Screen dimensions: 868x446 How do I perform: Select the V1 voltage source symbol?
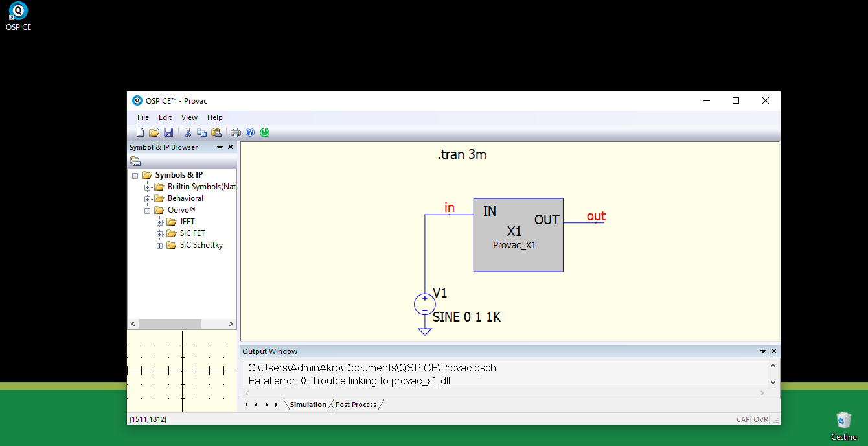pos(425,305)
